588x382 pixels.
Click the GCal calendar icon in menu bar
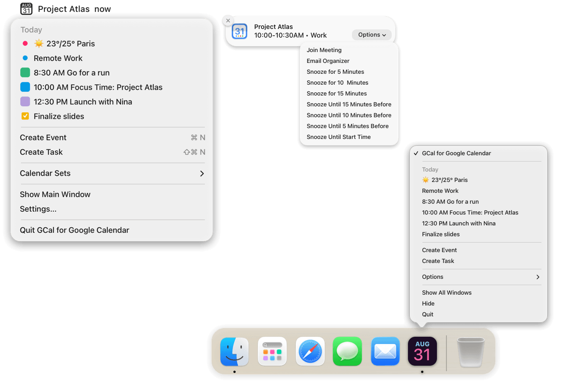click(26, 9)
